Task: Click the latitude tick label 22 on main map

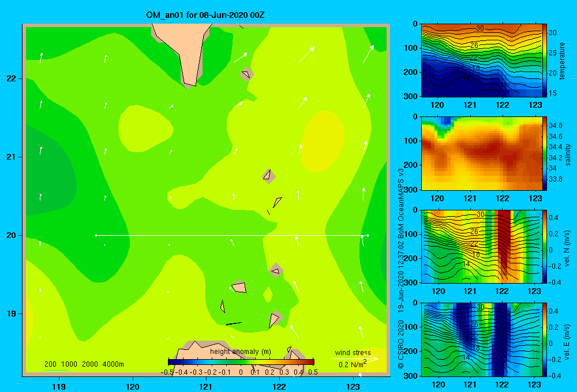Action: tap(12, 79)
